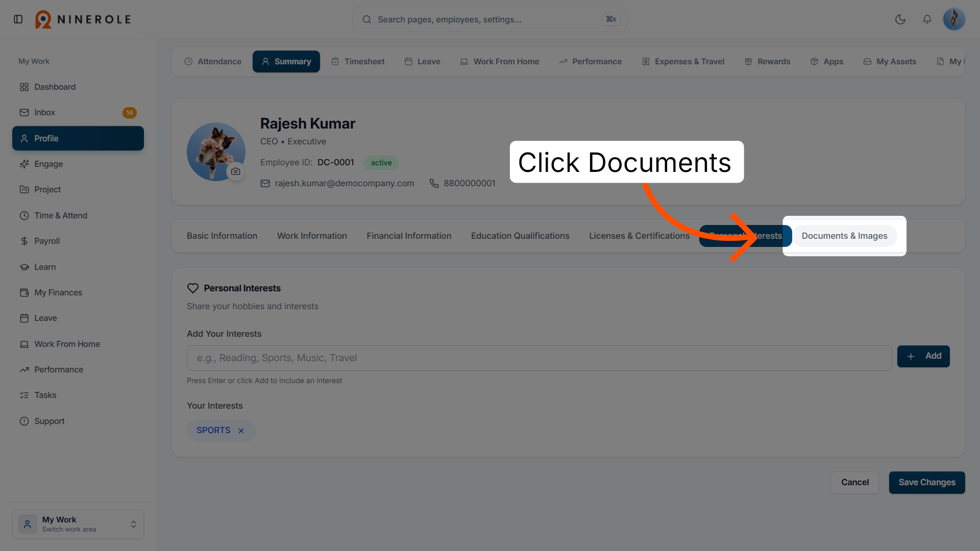This screenshot has height=551, width=980.
Task: Click phone number 8800000001
Action: (x=470, y=183)
